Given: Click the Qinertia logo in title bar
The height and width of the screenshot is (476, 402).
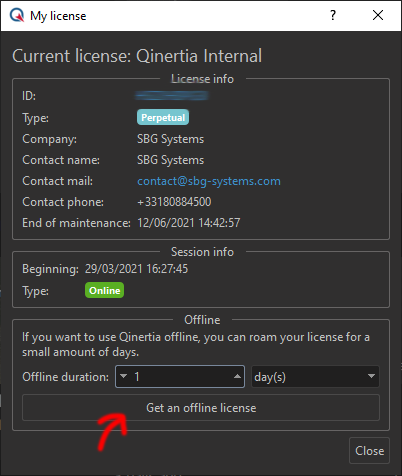Looking at the screenshot, I should [17, 15].
